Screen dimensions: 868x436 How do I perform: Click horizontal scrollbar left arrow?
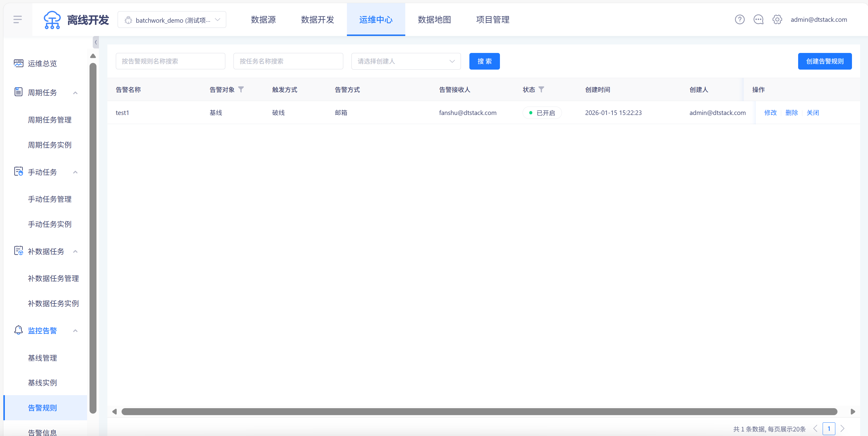pyautogui.click(x=115, y=412)
